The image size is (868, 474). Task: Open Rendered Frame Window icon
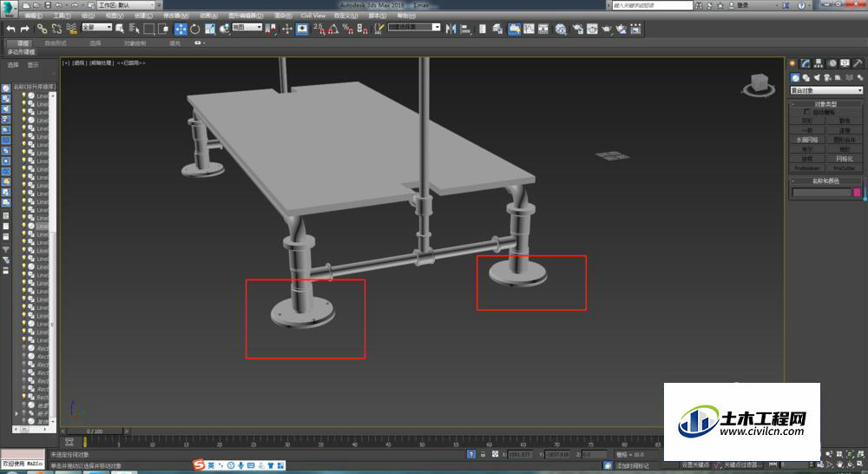tap(592, 29)
